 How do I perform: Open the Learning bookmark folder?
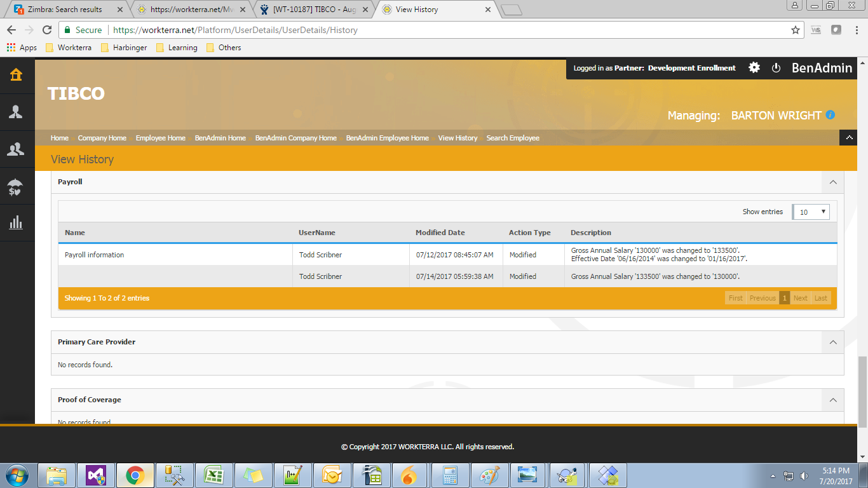click(177, 48)
